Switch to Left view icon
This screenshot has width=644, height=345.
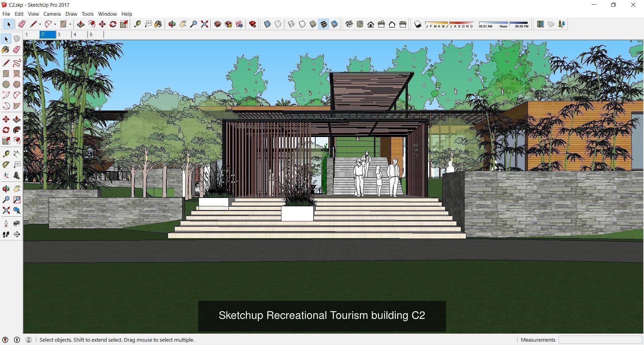click(x=403, y=24)
